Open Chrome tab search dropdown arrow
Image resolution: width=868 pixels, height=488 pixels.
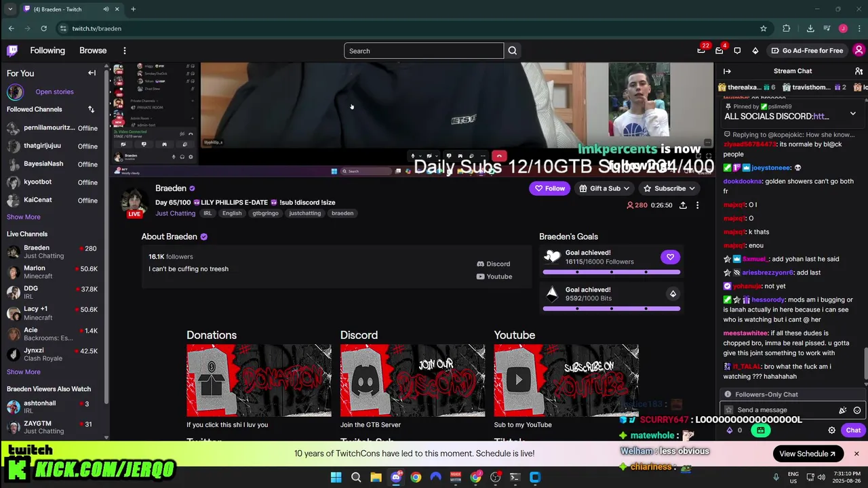[x=10, y=9]
